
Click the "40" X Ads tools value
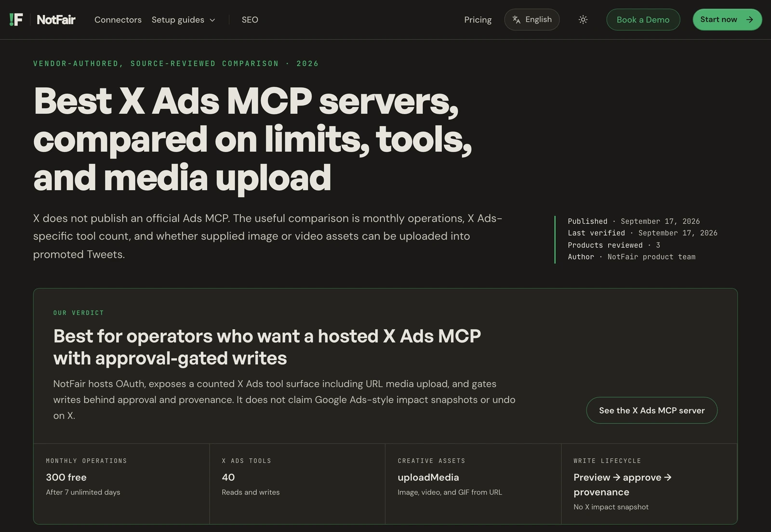pyautogui.click(x=228, y=477)
